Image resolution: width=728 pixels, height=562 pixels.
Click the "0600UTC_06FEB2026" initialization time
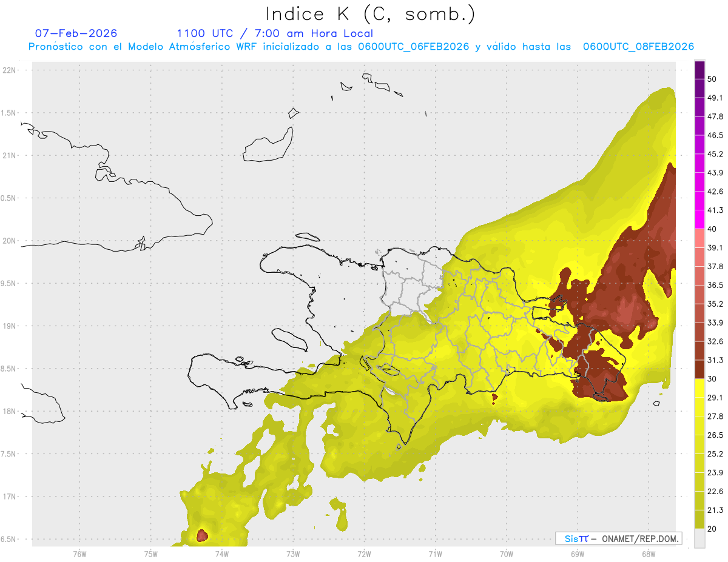coord(414,47)
